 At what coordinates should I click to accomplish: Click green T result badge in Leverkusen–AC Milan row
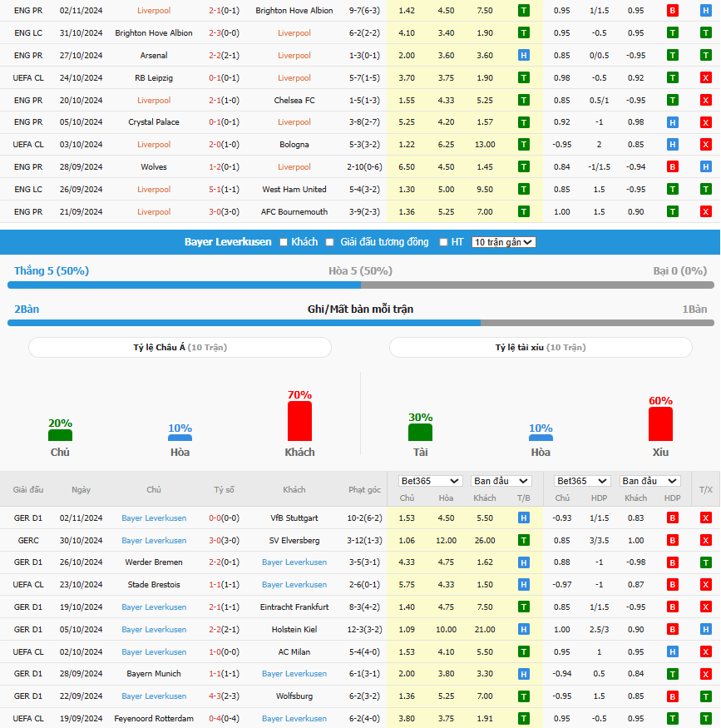523,651
